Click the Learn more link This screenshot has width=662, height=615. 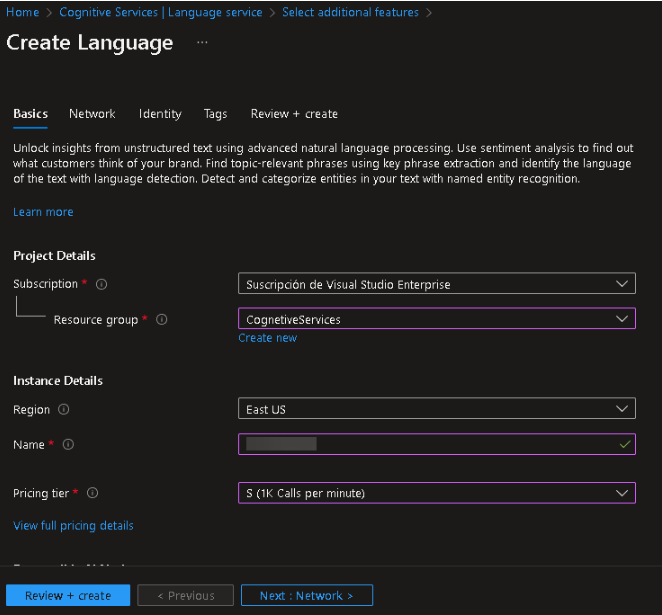[43, 212]
